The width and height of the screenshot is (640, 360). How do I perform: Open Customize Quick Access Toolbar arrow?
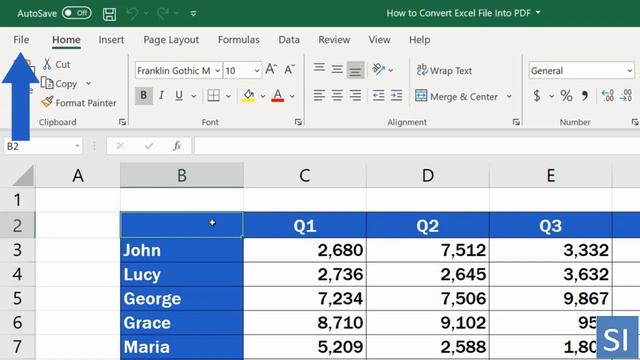pos(193,13)
